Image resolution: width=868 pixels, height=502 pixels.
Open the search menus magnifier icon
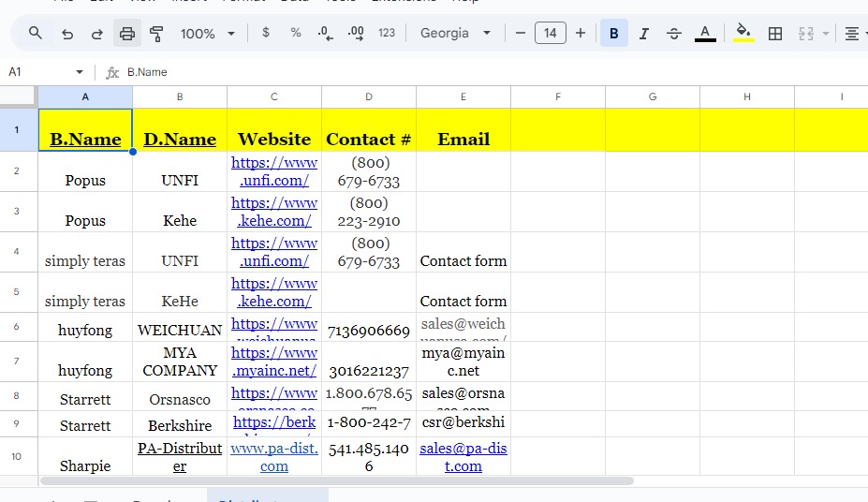tap(36, 33)
